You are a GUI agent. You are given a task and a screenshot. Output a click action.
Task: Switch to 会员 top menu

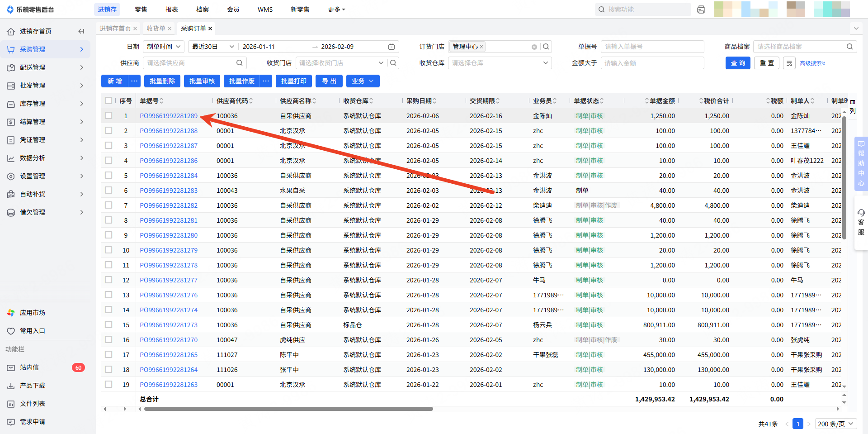[233, 10]
